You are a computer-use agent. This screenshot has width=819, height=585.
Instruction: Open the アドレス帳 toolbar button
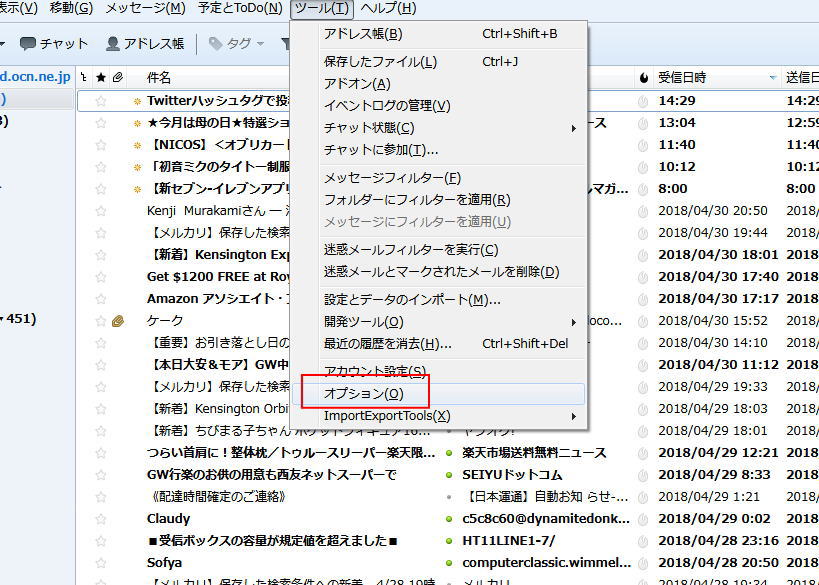pos(145,44)
